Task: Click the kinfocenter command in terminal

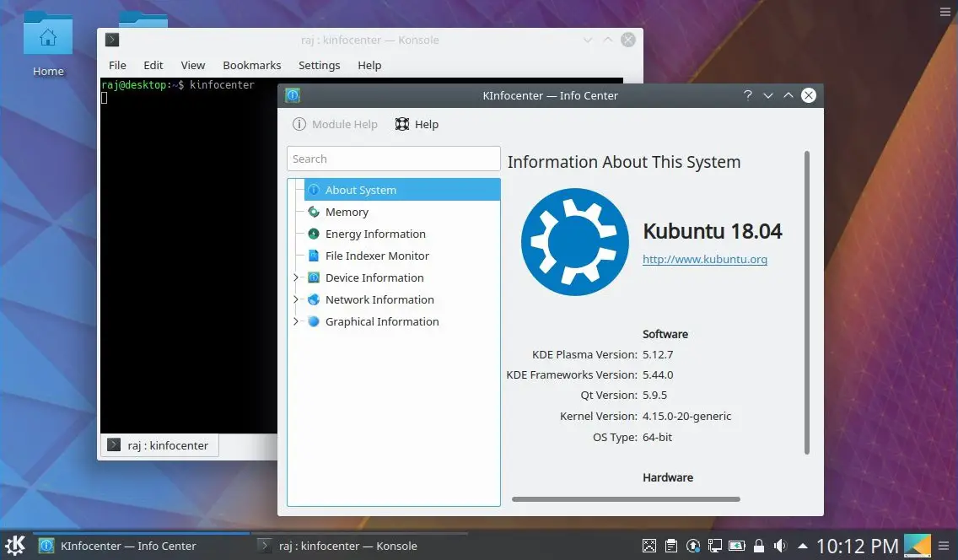Action: pyautogui.click(x=222, y=85)
